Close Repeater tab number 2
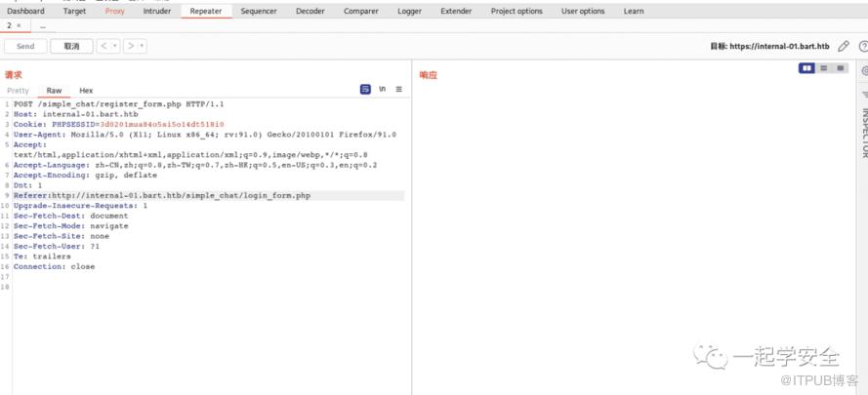 19,26
